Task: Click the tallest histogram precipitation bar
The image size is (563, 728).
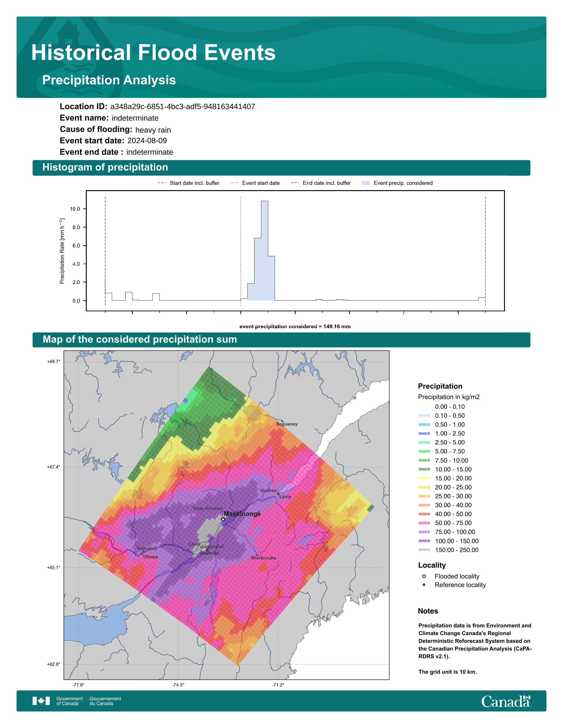Action: [264, 251]
